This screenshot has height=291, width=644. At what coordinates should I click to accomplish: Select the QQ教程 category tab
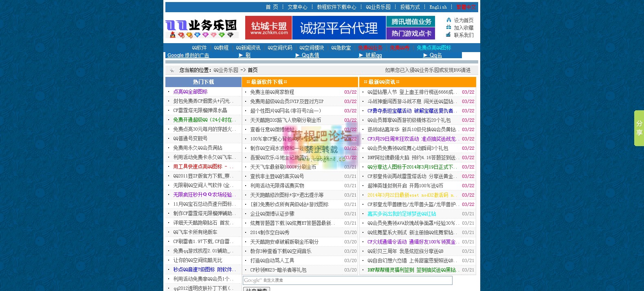pos(221,48)
